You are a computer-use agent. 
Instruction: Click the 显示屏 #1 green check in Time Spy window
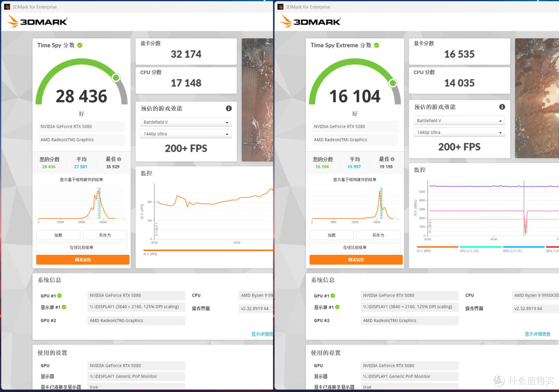click(x=64, y=307)
